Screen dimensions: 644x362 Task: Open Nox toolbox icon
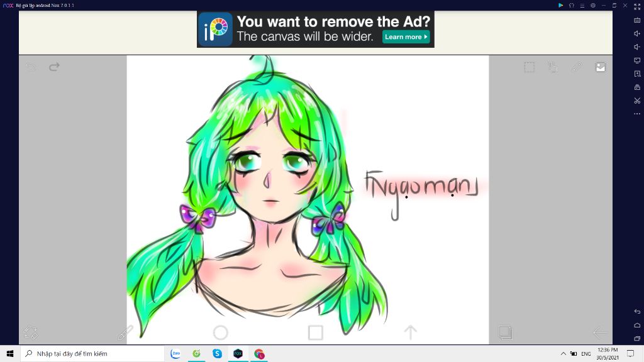637,87
